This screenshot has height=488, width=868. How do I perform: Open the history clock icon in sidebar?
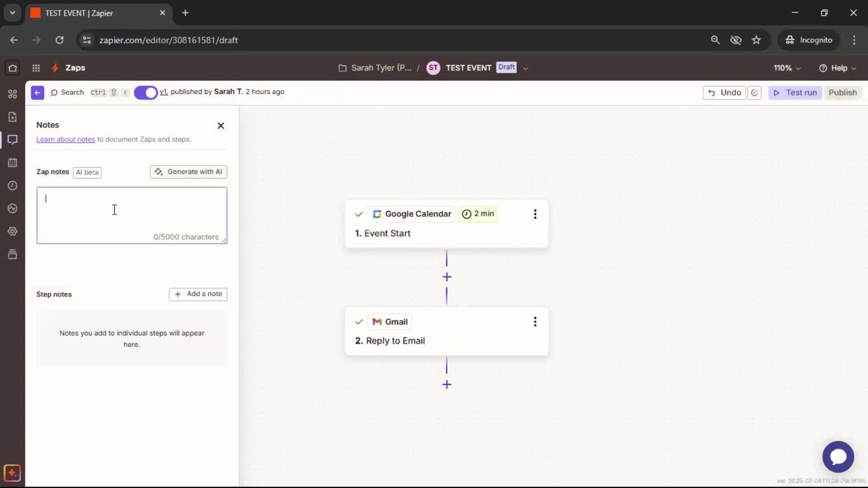point(13,186)
